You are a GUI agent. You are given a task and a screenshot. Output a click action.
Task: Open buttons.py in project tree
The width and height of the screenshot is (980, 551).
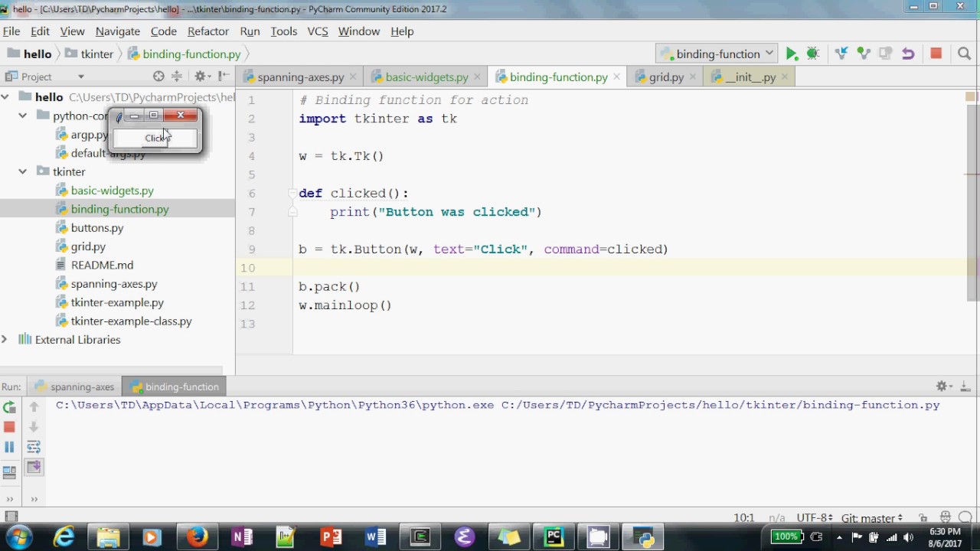(x=96, y=228)
